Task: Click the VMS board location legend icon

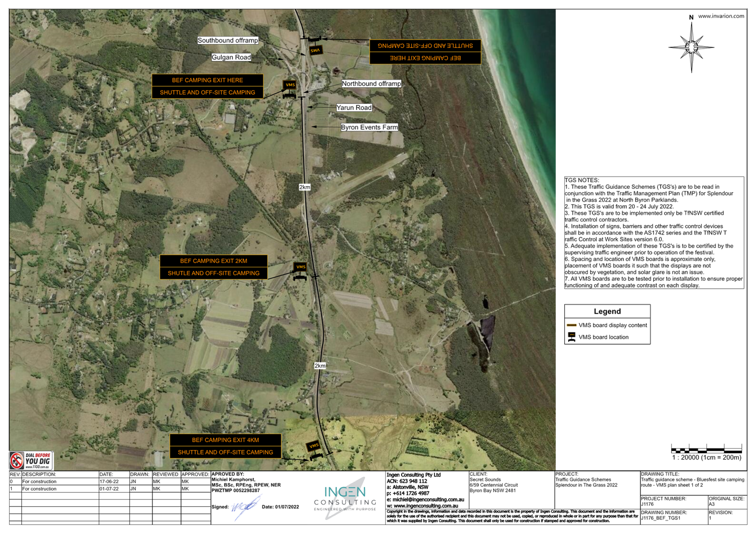Action: click(572, 337)
